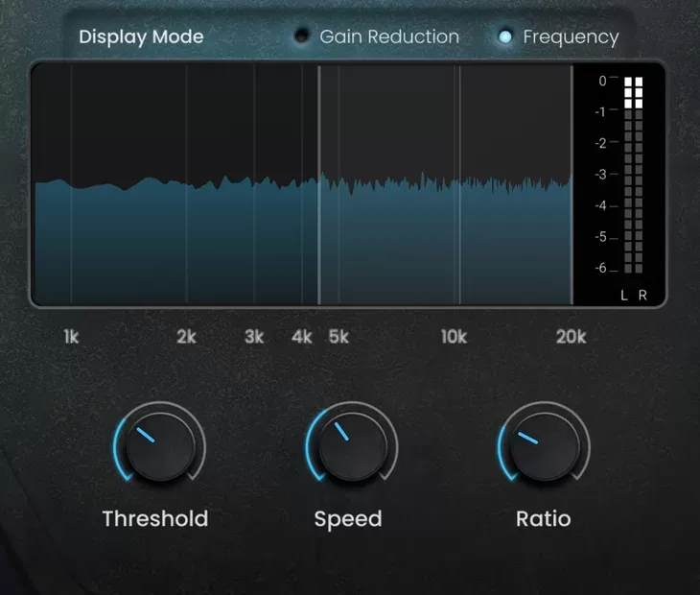Click the R channel level meter

click(x=639, y=175)
